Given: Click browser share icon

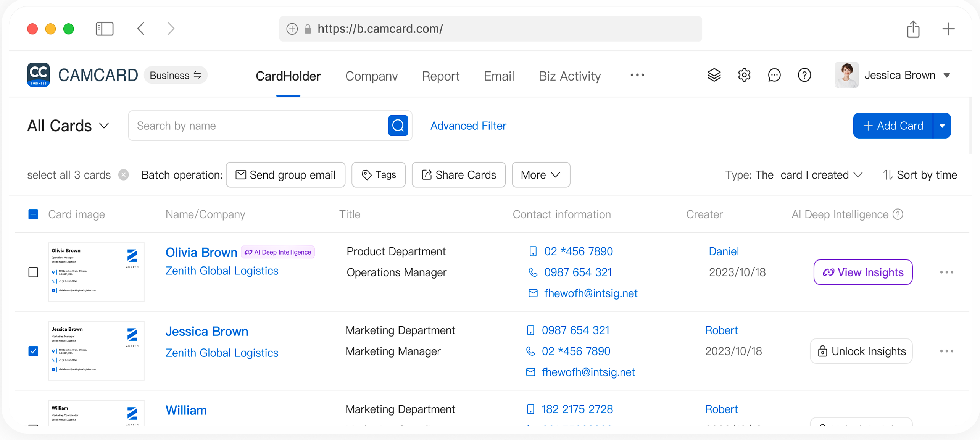Looking at the screenshot, I should [x=913, y=29].
